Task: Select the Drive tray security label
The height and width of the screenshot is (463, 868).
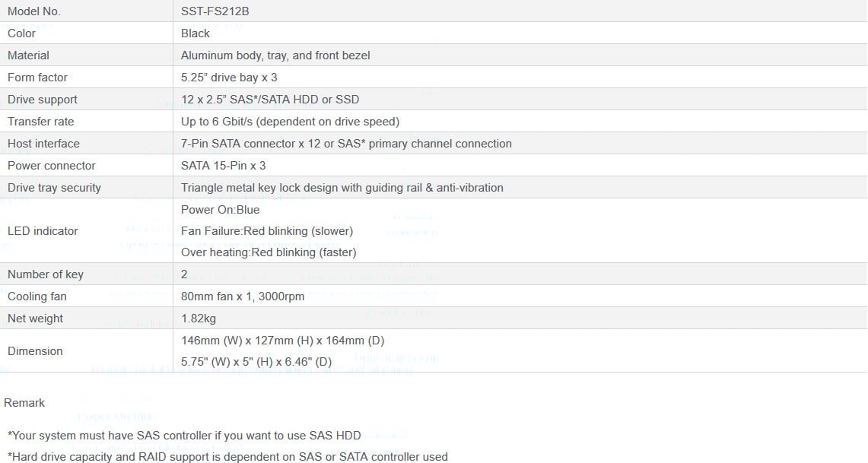Action: 54,188
